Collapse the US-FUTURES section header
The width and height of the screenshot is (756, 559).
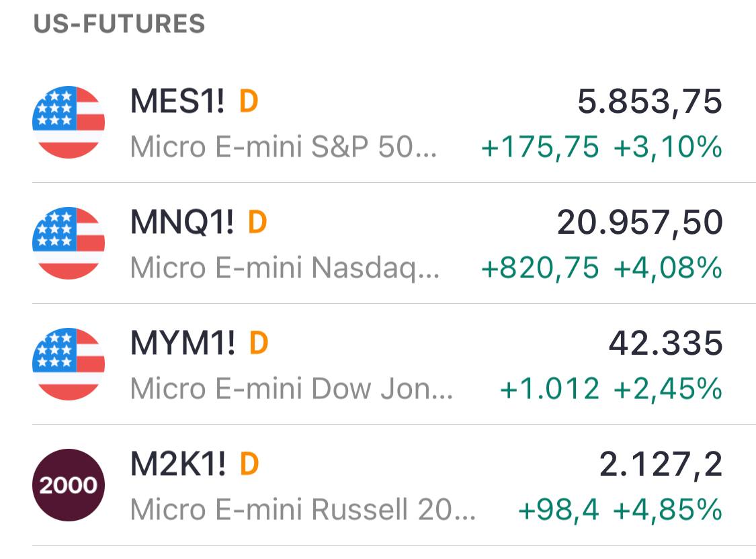pyautogui.click(x=119, y=24)
